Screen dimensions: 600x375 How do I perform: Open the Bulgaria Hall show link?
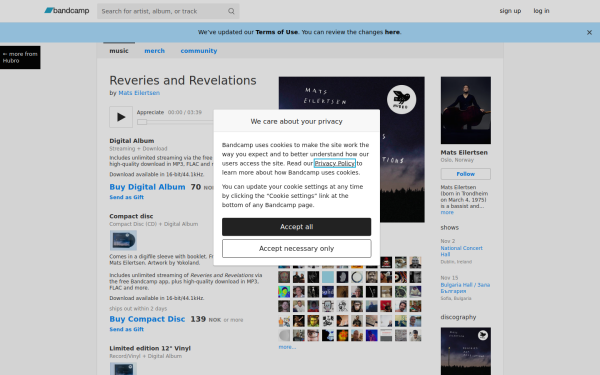point(465,288)
